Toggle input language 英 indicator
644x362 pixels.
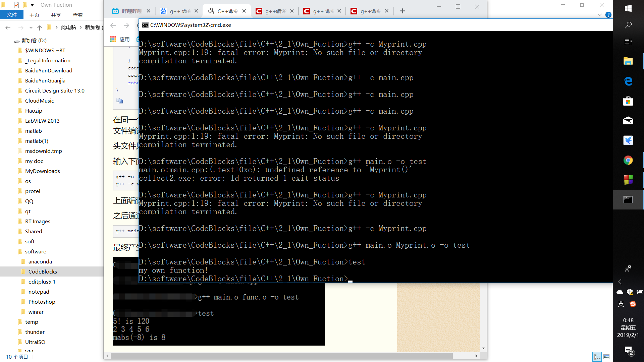(621, 304)
